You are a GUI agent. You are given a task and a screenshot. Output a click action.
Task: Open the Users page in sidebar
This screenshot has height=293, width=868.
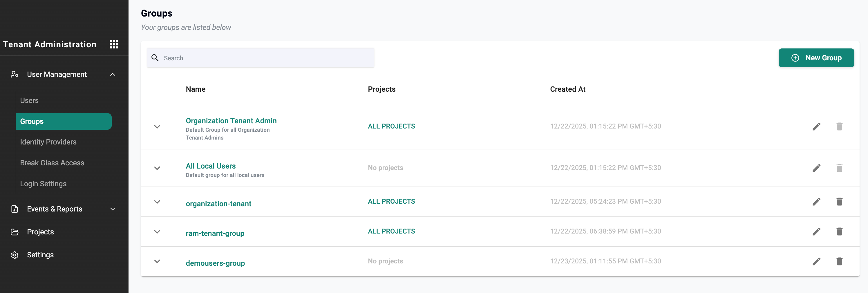click(x=29, y=100)
